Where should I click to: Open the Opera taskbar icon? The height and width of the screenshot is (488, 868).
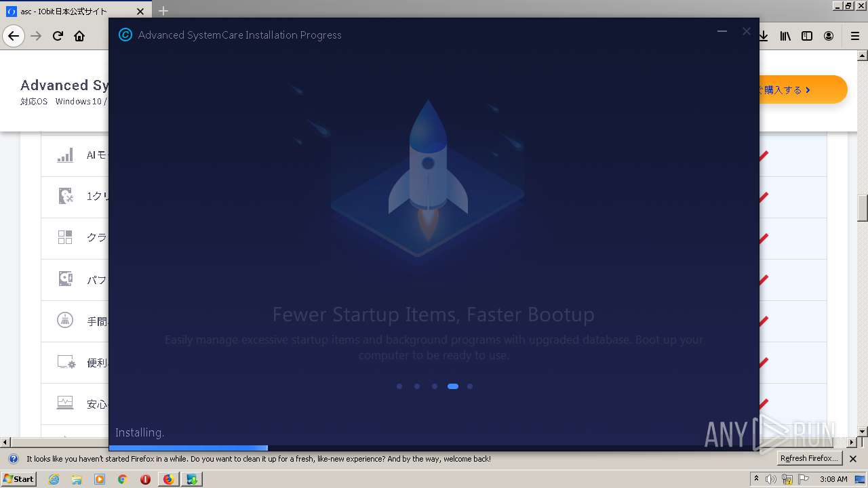(145, 479)
